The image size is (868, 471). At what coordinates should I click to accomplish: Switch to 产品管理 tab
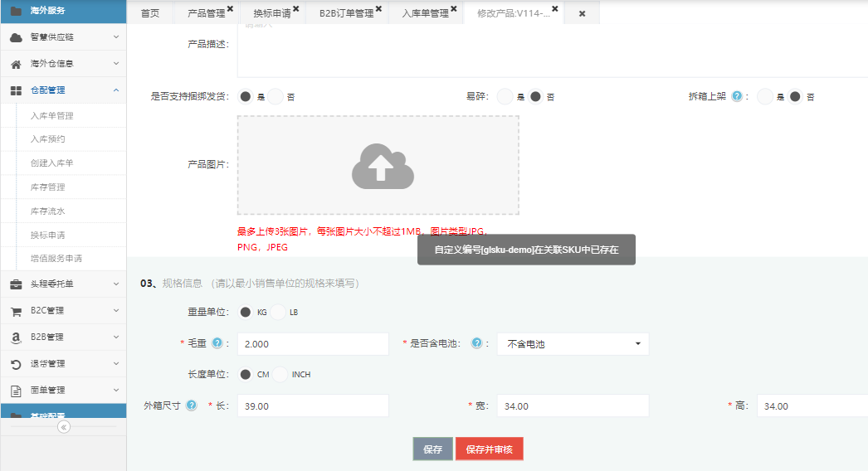(x=206, y=13)
